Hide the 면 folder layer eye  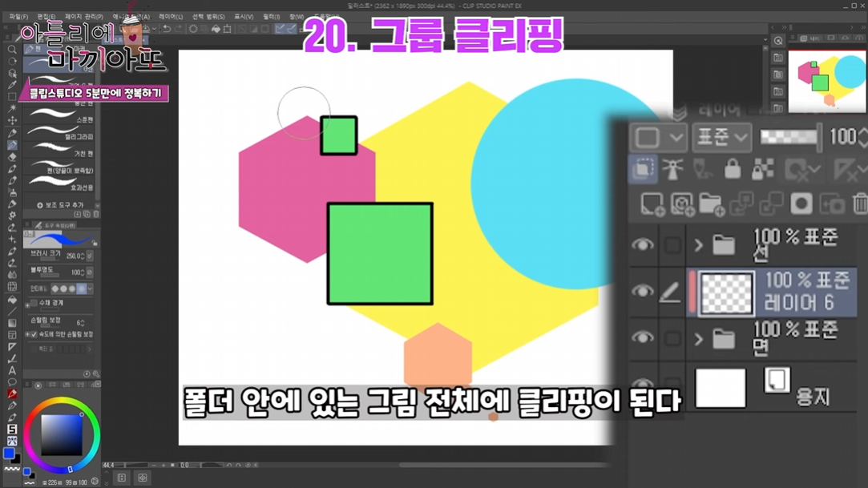642,337
